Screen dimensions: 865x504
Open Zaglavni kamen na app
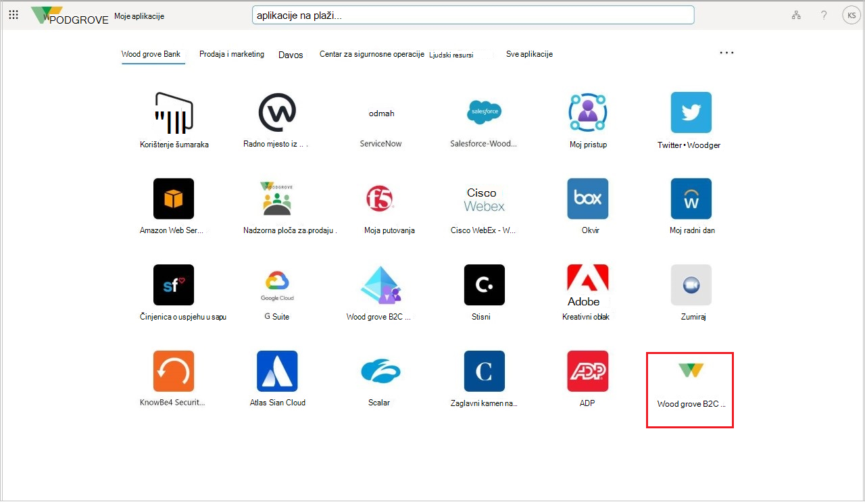point(485,371)
